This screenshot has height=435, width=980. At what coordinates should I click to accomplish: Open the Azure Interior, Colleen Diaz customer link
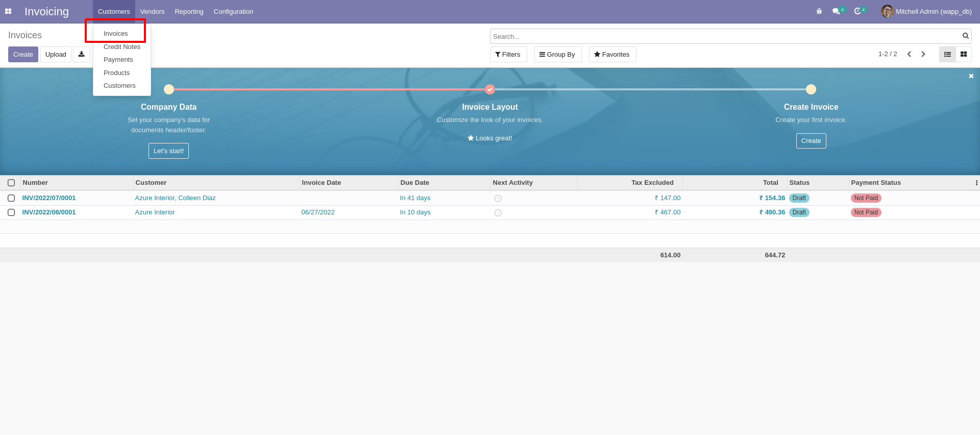pyautogui.click(x=175, y=198)
